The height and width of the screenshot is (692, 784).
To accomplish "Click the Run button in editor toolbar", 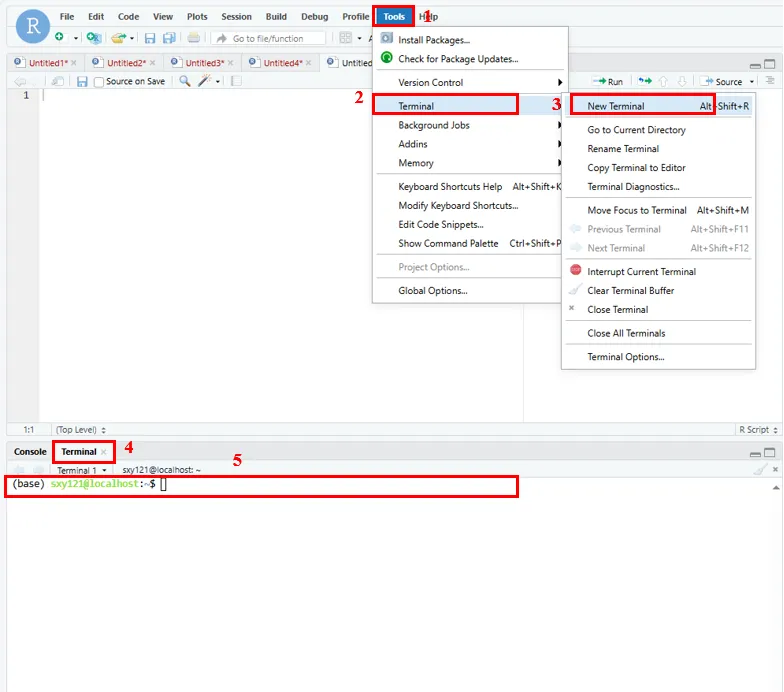I will [608, 81].
